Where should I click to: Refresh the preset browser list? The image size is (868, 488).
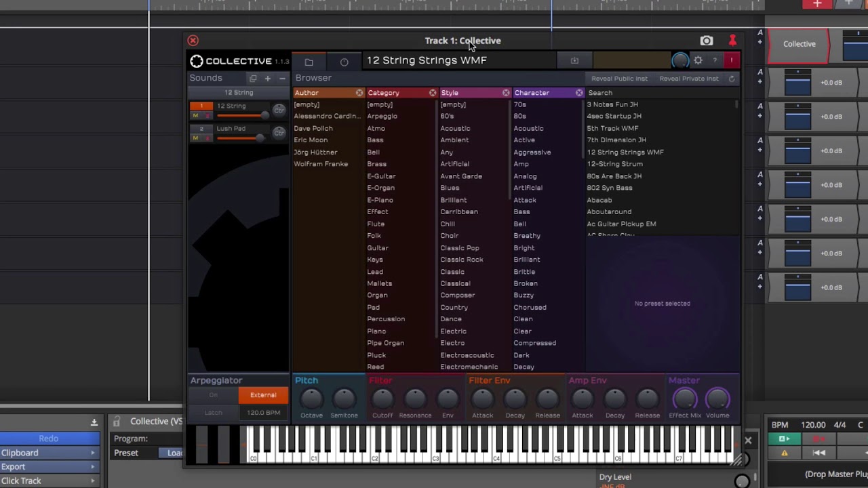click(732, 79)
